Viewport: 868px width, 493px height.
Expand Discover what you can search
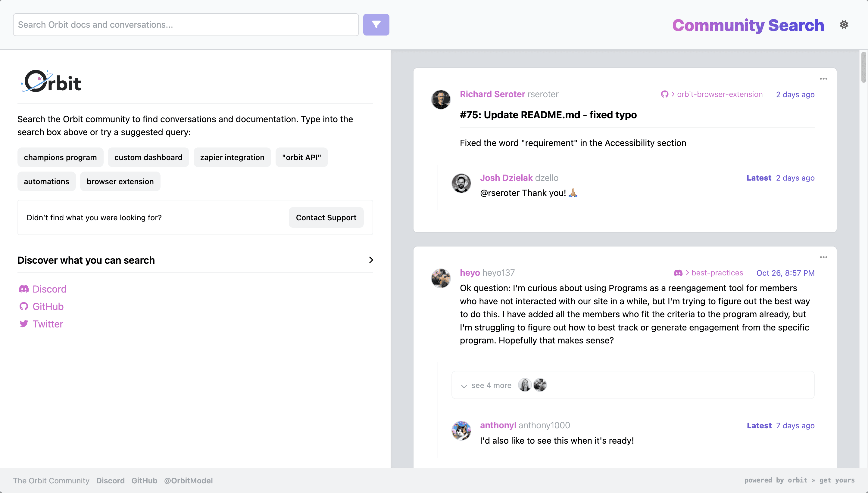[x=195, y=260]
